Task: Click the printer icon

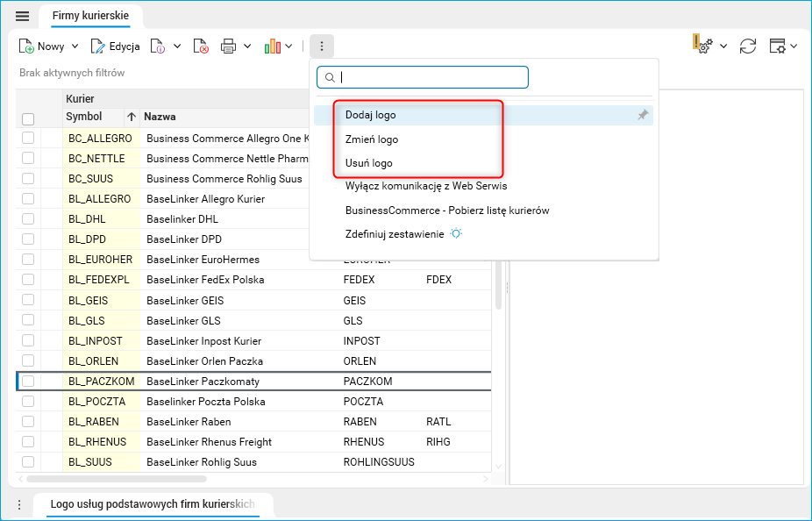Action: [228, 46]
